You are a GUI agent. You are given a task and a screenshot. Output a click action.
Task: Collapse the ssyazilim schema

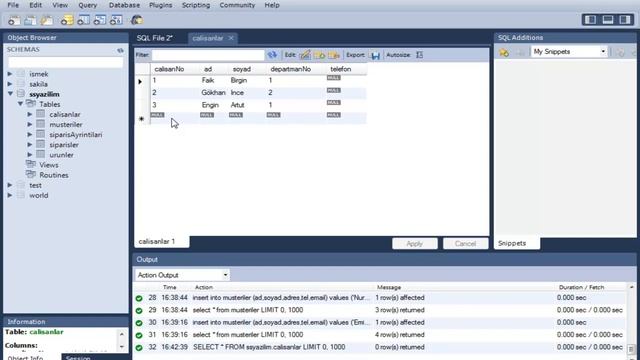point(10,94)
